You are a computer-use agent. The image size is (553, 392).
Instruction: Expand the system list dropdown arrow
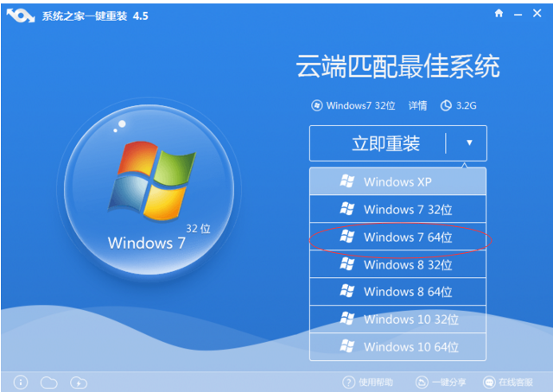(x=469, y=143)
